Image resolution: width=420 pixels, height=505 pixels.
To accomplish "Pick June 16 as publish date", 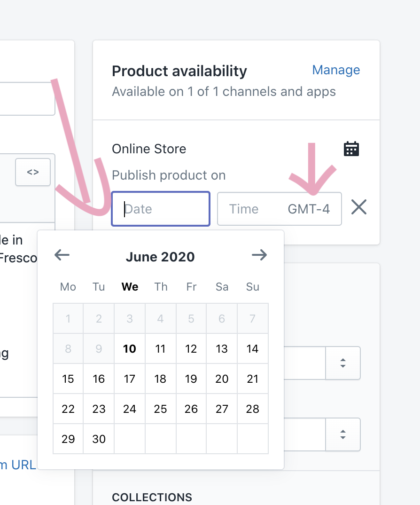I will 99,379.
